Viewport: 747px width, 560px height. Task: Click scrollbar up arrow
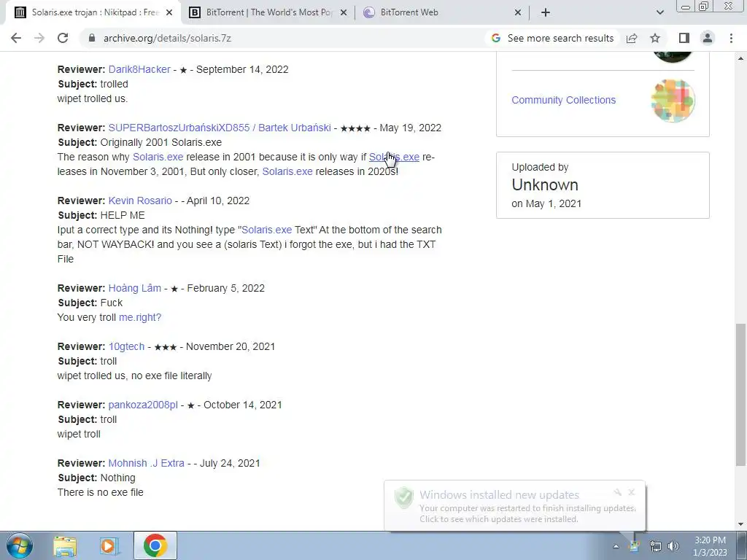point(741,58)
